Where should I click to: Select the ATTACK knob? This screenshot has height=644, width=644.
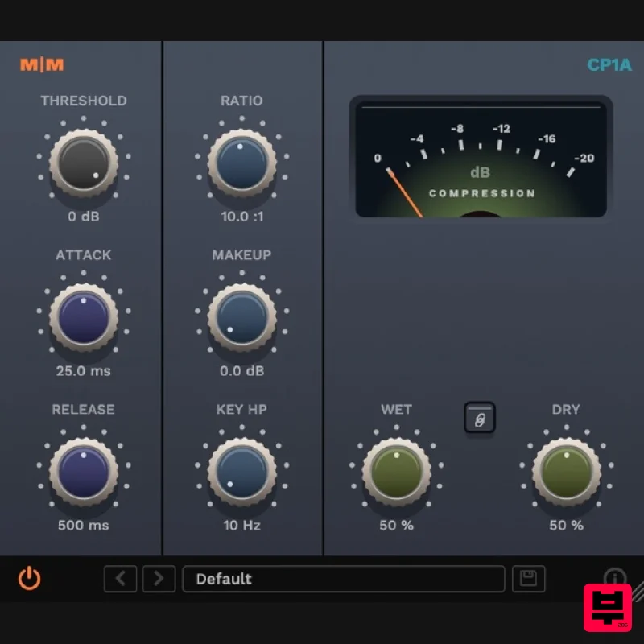pos(84,316)
